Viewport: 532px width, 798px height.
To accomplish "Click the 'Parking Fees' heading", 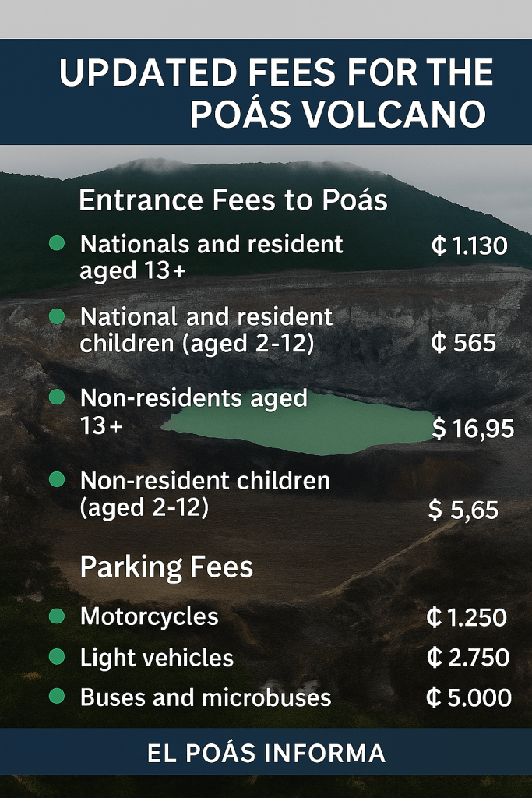I will point(167,567).
